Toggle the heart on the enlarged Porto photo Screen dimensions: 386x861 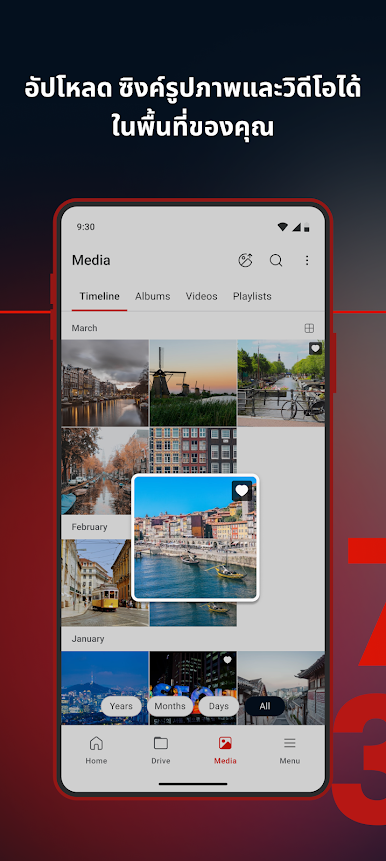click(x=242, y=491)
